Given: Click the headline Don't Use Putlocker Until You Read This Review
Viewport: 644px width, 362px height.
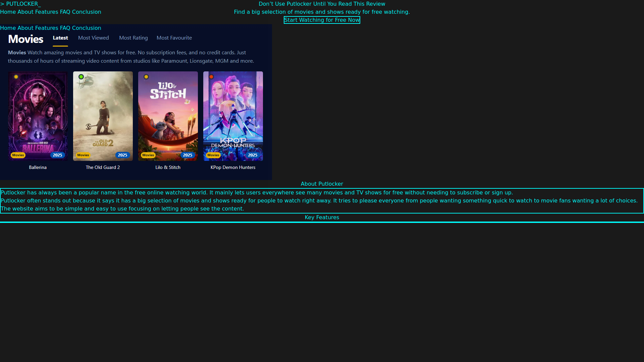Looking at the screenshot, I should tap(322, 4).
